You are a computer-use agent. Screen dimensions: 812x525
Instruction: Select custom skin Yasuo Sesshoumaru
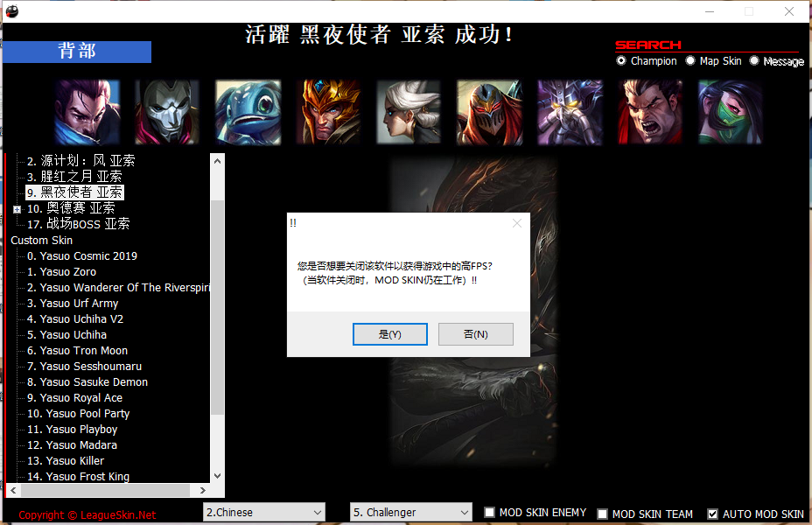(x=84, y=366)
